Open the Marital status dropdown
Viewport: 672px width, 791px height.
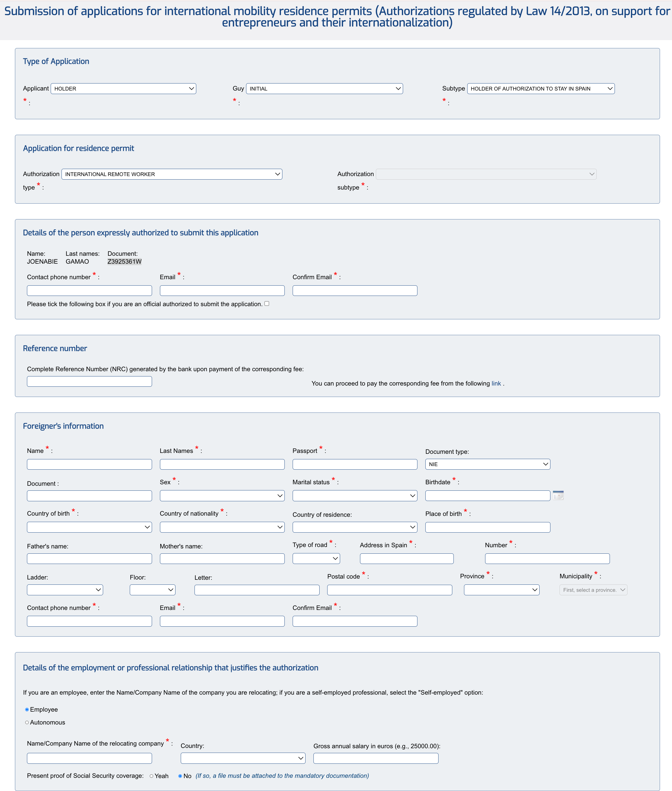tap(355, 495)
